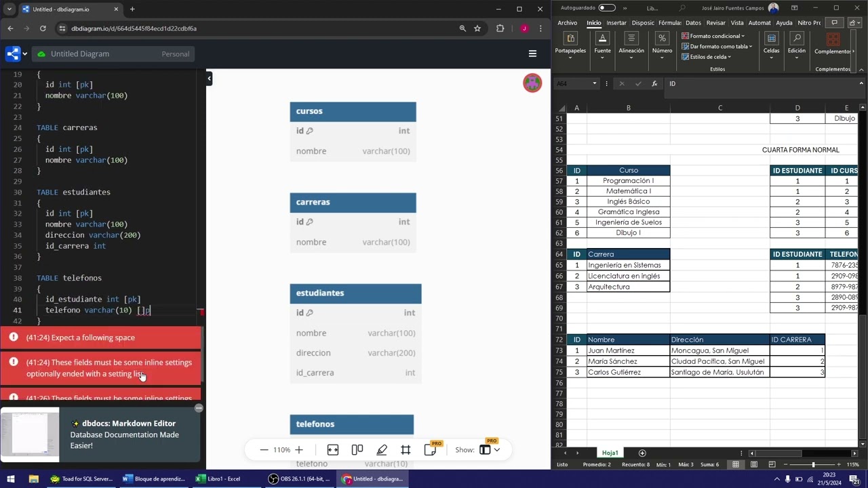868x488 pixels.
Task: Open Formato condicional dropdown
Action: tap(713, 36)
